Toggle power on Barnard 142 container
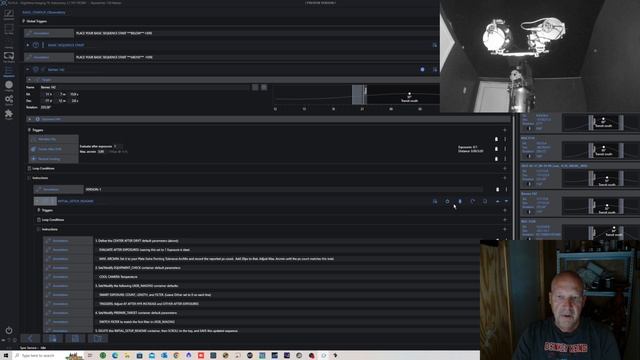This screenshot has height=360, width=640. click(36, 69)
